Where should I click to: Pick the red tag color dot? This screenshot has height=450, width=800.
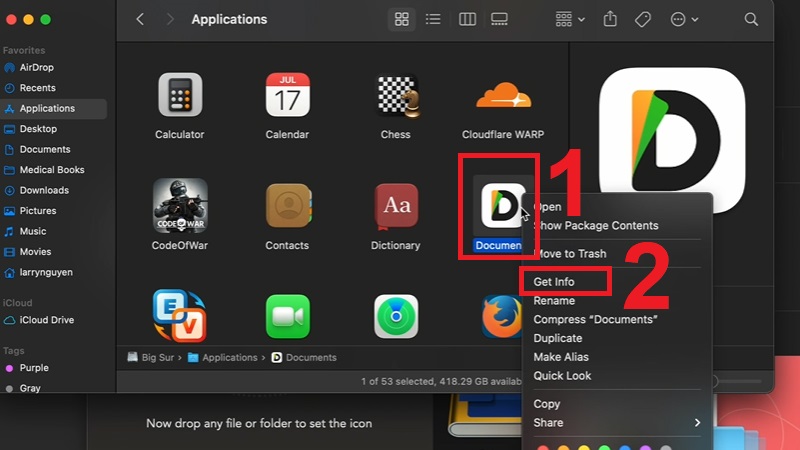pyautogui.click(x=544, y=447)
